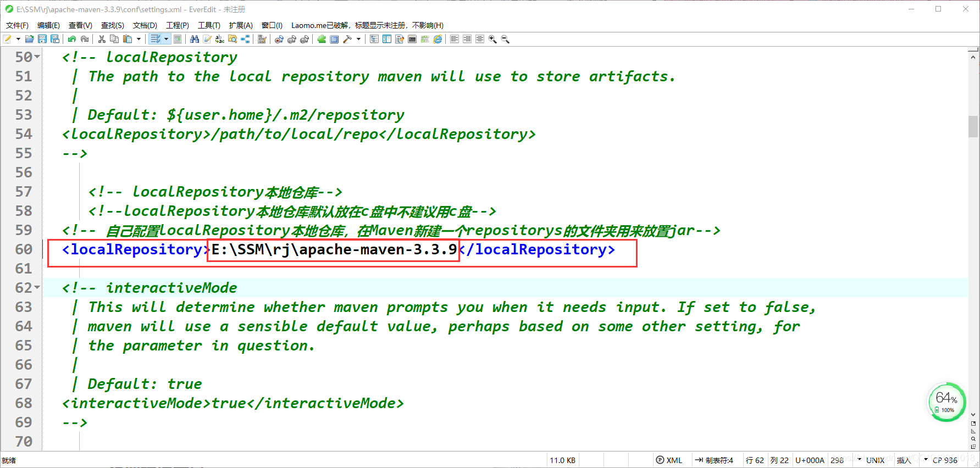The width and height of the screenshot is (980, 468).
Task: Open the 查看(V) menu
Action: point(80,25)
